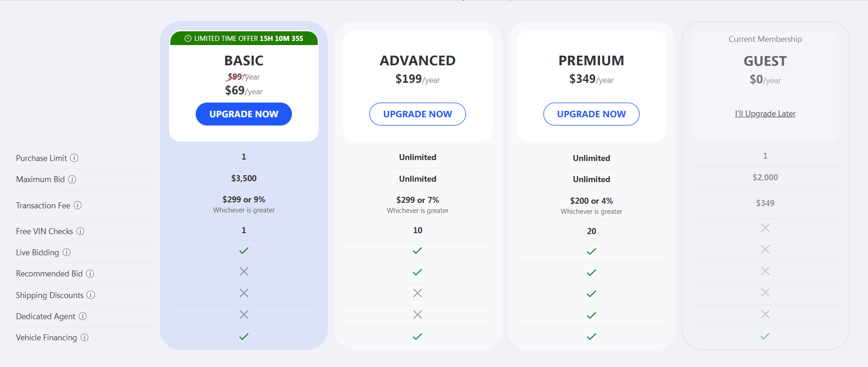Open the Live Bidding info tooltip
Viewport: 868px width, 367px height.
pos(66,252)
